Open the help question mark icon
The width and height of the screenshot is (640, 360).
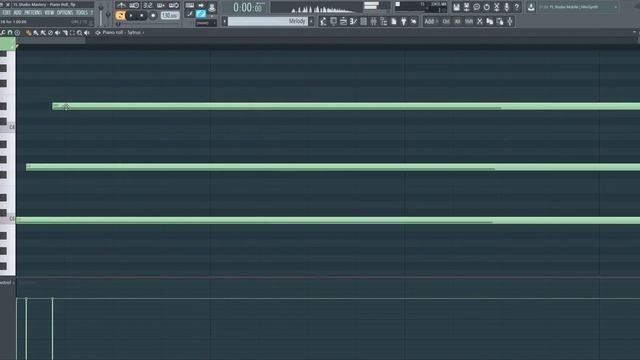pos(517,7)
